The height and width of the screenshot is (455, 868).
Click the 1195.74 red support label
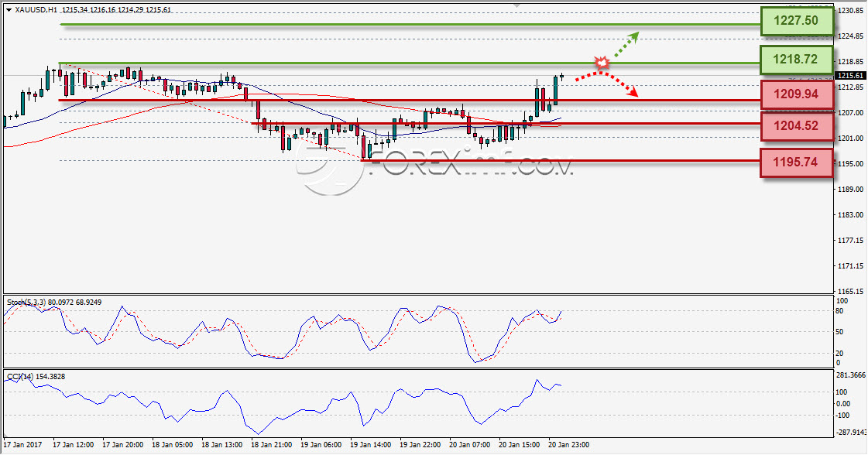796,162
